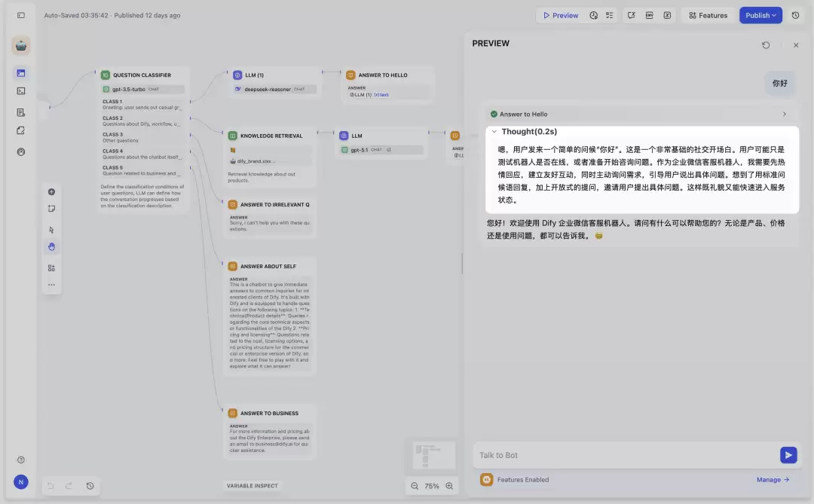Open the 75% zoom level menu
The image size is (814, 504).
pos(431,486)
